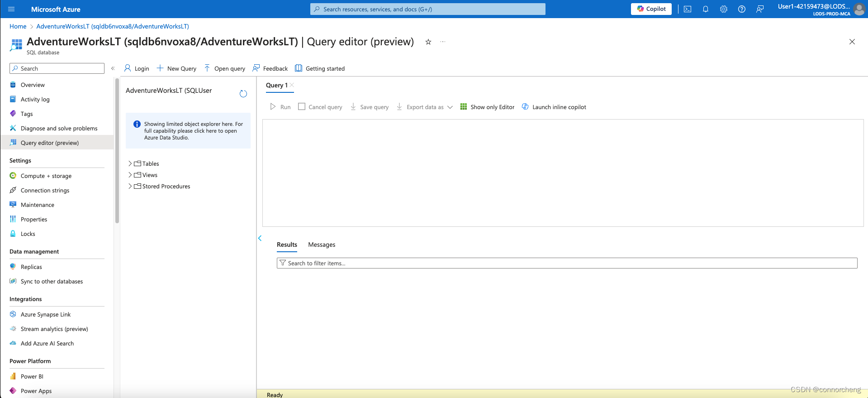868x398 pixels.
Task: Create a New Query
Action: [x=176, y=68]
